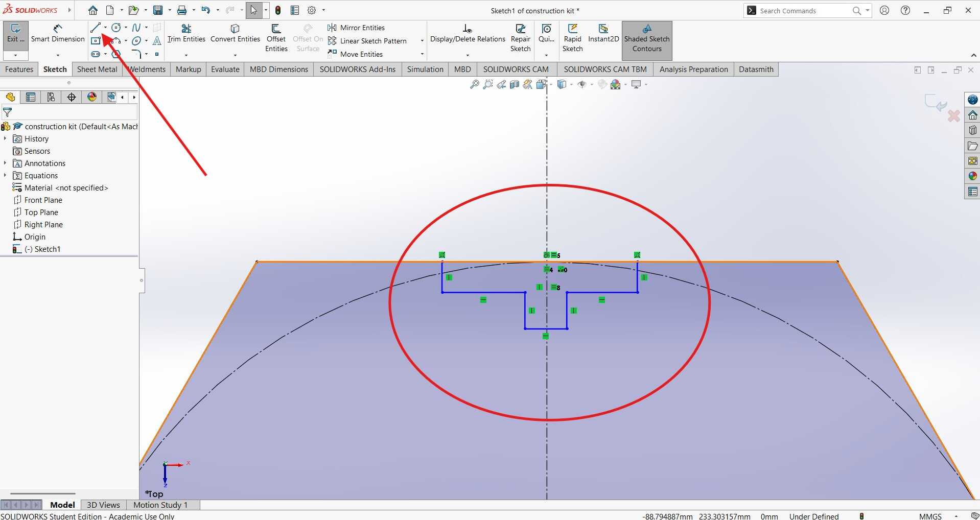Open the Options gear dropdown arrow
This screenshot has height=520, width=980.
[323, 10]
